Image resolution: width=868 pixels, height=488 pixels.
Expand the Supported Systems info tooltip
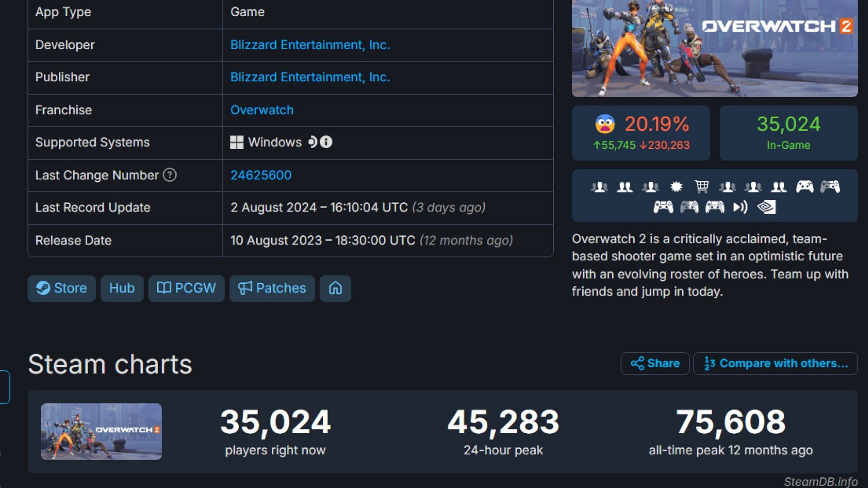[x=327, y=142]
